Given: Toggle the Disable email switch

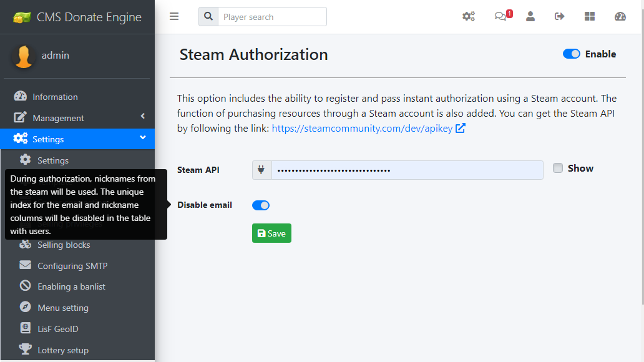Looking at the screenshot, I should [x=261, y=205].
